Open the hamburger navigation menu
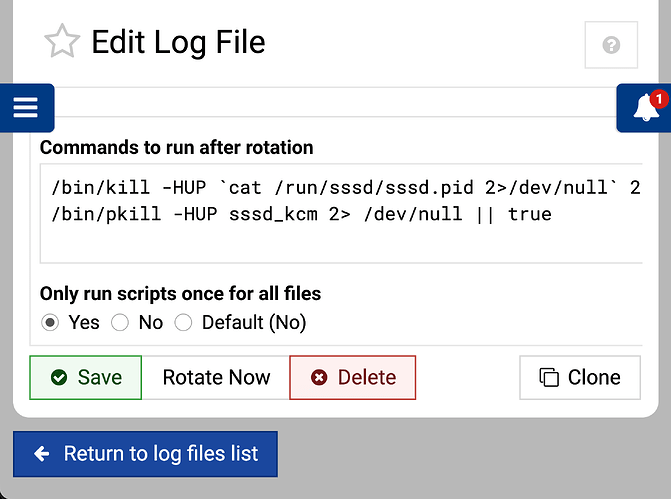Screen dimensions: 671x499 tap(26, 108)
